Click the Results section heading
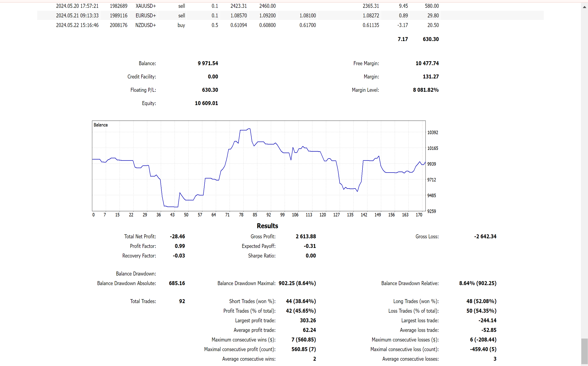The image size is (588, 366). [x=267, y=226]
